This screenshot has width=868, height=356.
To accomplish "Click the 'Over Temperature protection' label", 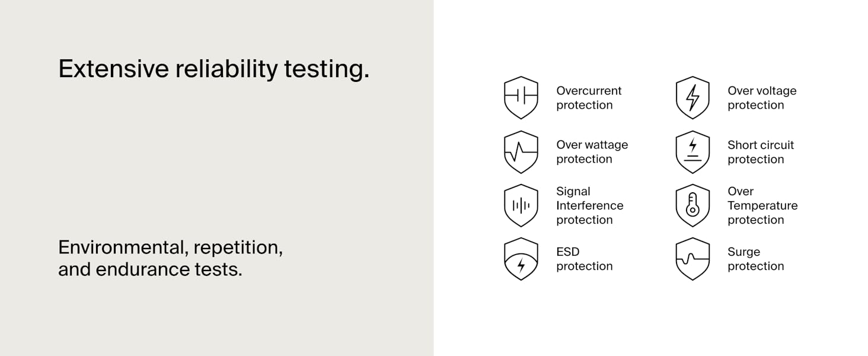I will click(x=762, y=205).
